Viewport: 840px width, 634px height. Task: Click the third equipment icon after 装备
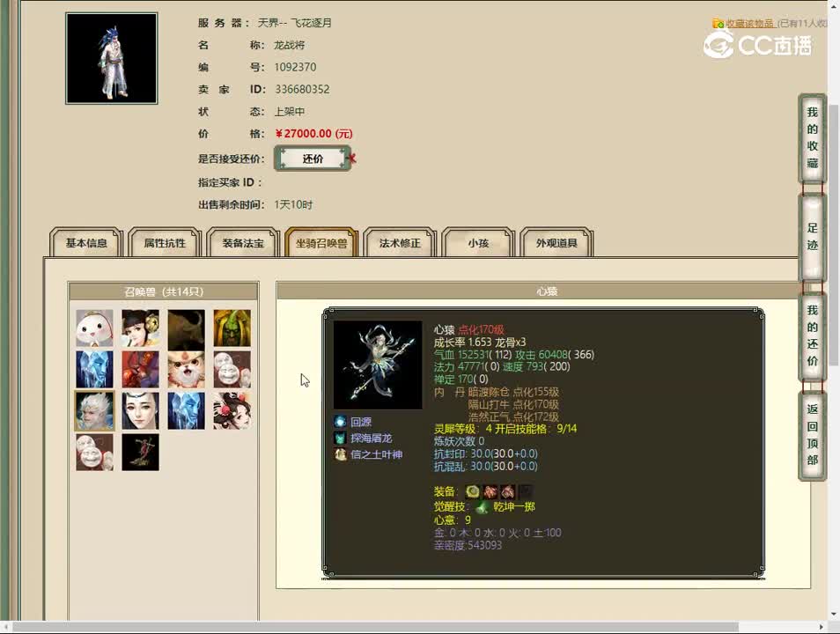tap(508, 491)
